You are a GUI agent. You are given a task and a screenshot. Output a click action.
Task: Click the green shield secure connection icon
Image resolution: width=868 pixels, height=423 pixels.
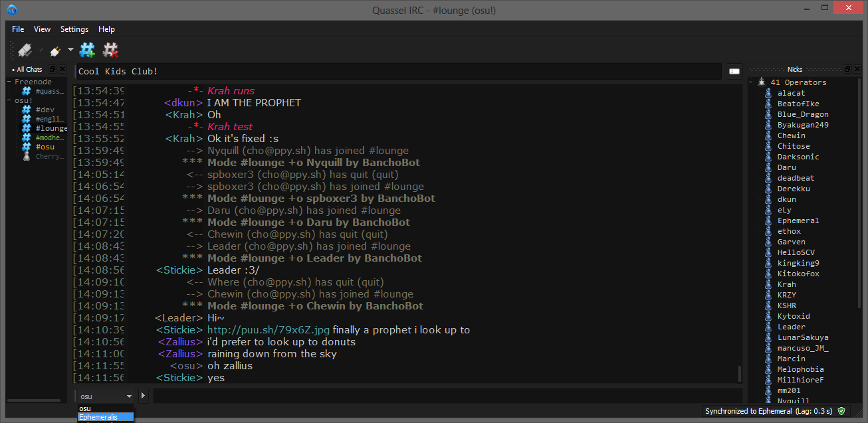[x=841, y=411]
